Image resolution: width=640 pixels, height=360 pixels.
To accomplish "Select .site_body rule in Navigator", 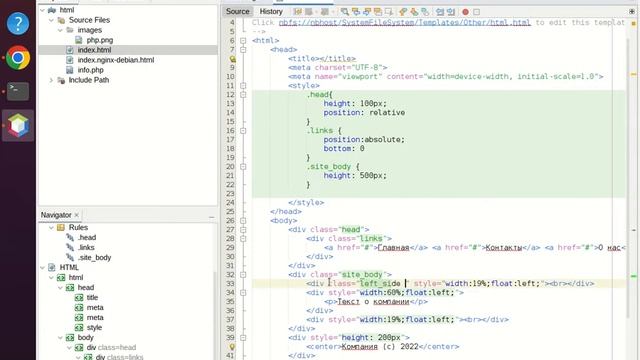I will coord(94,258).
